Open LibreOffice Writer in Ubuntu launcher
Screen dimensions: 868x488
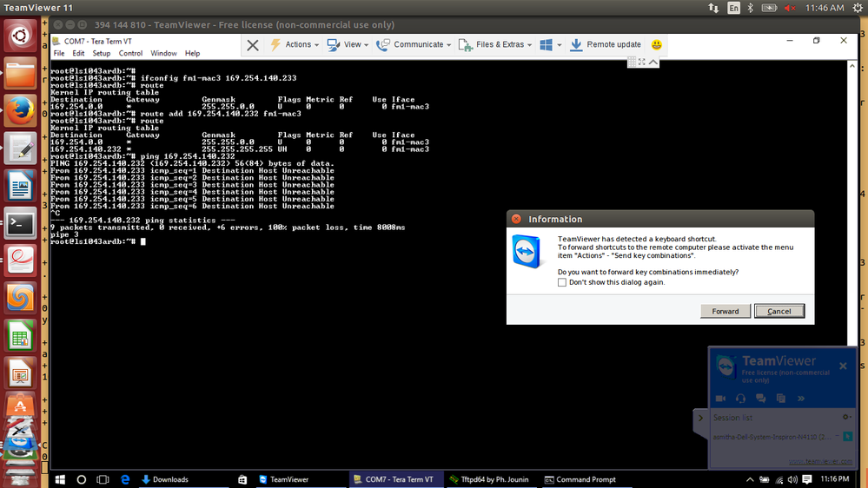click(x=21, y=187)
